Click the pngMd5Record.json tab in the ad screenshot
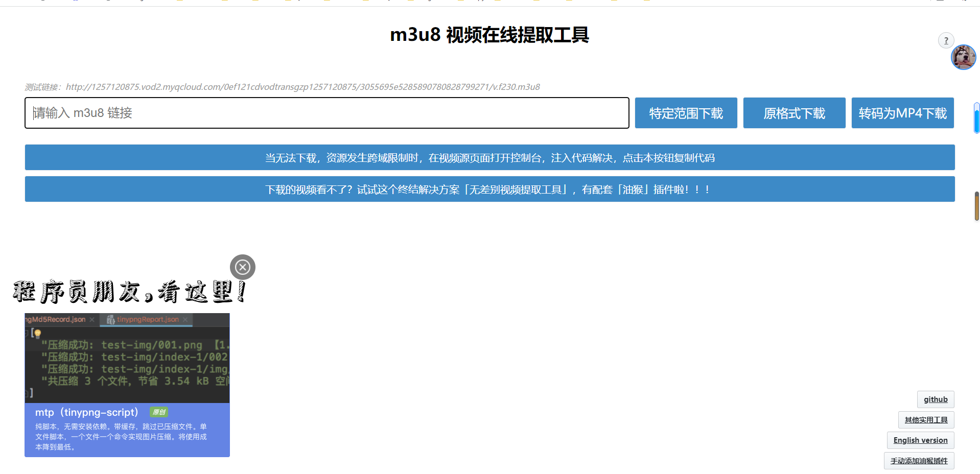Viewport: 980px width, 474px height. tap(56, 319)
